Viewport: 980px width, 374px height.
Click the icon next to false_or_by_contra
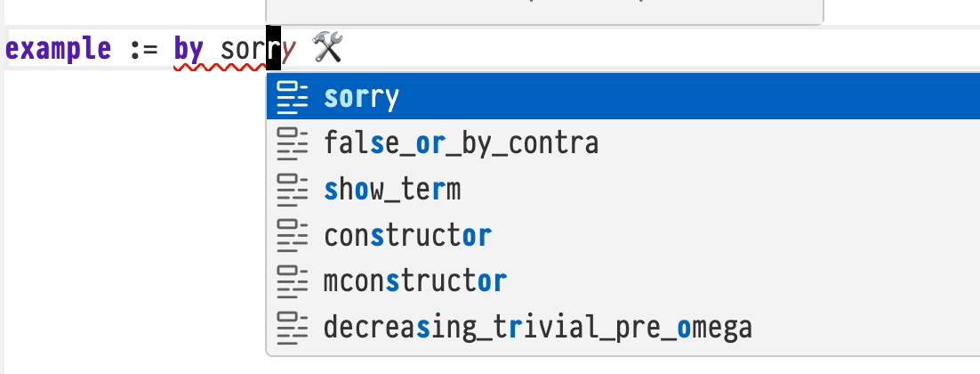pos(292,142)
